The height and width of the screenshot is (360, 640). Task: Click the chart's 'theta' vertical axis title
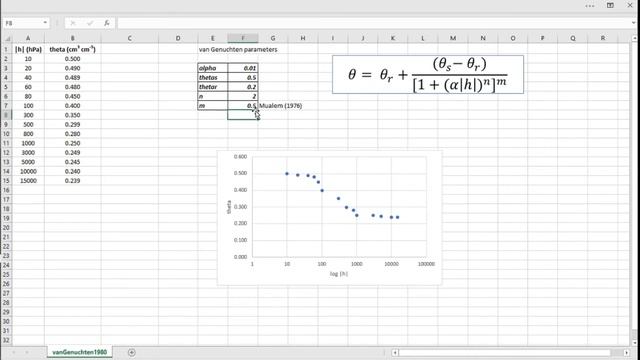coord(229,207)
